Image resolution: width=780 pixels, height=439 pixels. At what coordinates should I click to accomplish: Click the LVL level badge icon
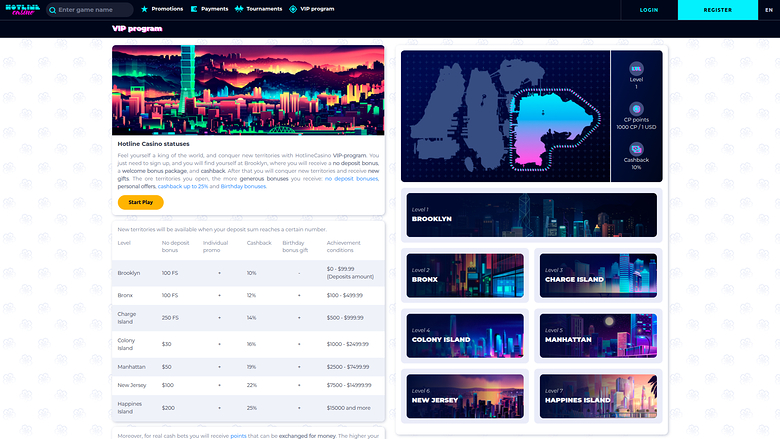pyautogui.click(x=636, y=69)
